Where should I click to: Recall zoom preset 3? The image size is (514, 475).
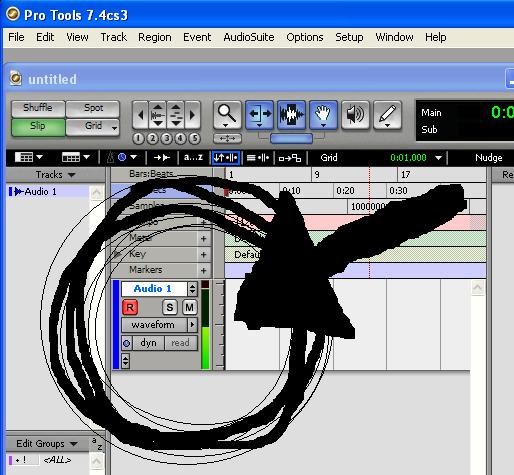click(x=166, y=138)
